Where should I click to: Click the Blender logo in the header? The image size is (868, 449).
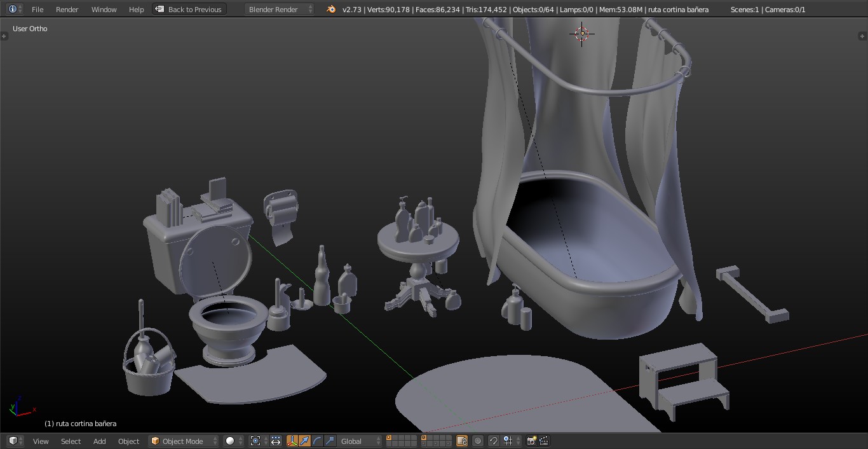pos(331,9)
